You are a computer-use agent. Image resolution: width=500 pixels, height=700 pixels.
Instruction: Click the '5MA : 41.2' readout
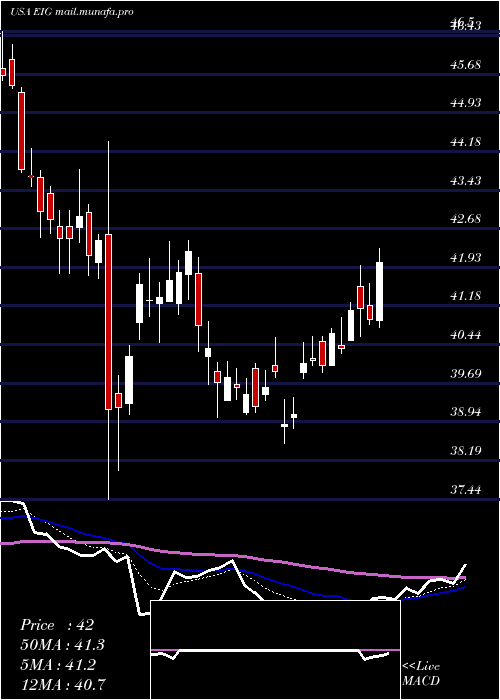click(57, 665)
